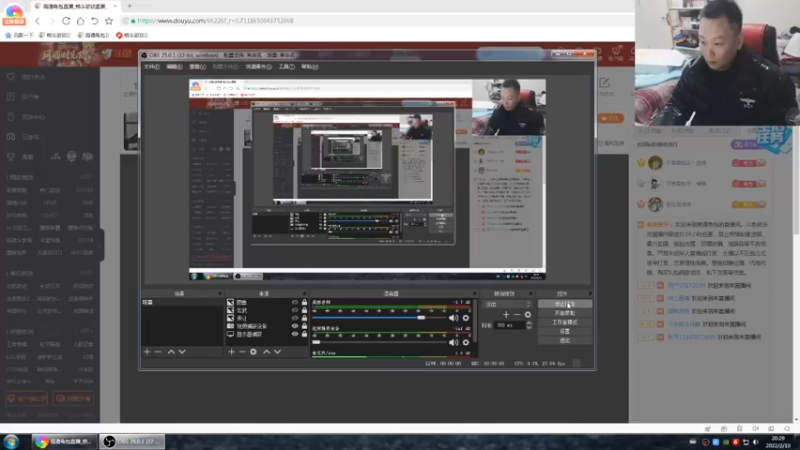Toggle visibility eye of third source row
Image resolution: width=800 pixels, height=450 pixels.
295,318
